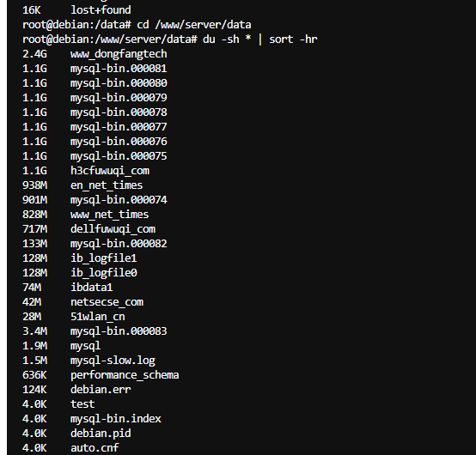Click the h3cfuwuqi_com directory name

click(110, 171)
